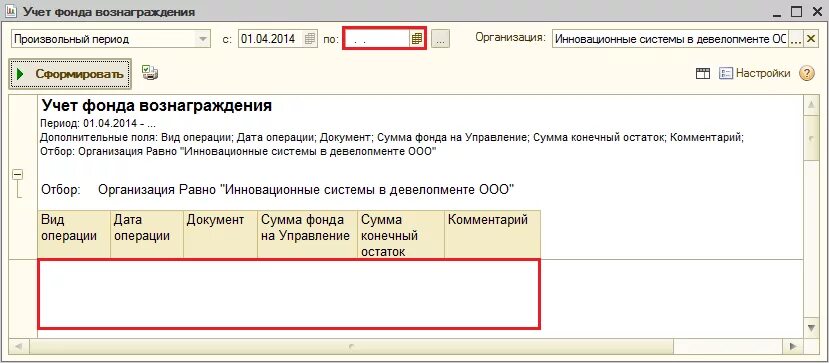The width and height of the screenshot is (829, 363).
Task: Click the Организация input field
Action: click(x=670, y=39)
